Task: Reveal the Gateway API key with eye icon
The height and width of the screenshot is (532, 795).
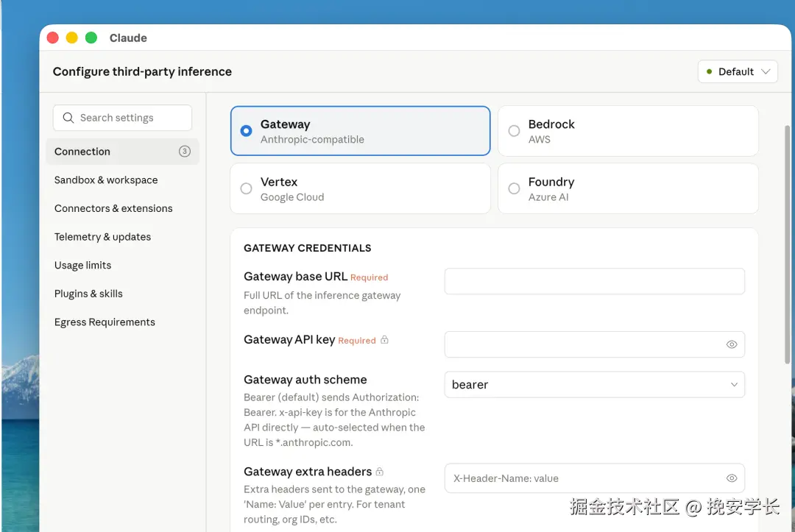Action: coord(731,344)
